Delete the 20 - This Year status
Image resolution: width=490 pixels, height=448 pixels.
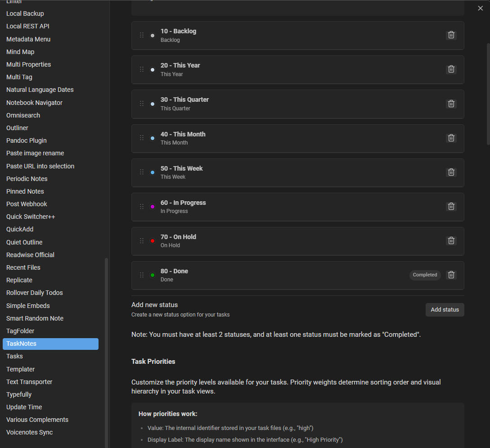(451, 69)
